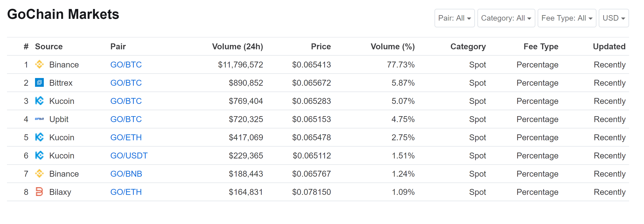
Task: Click the Updated column header
Action: (609, 46)
